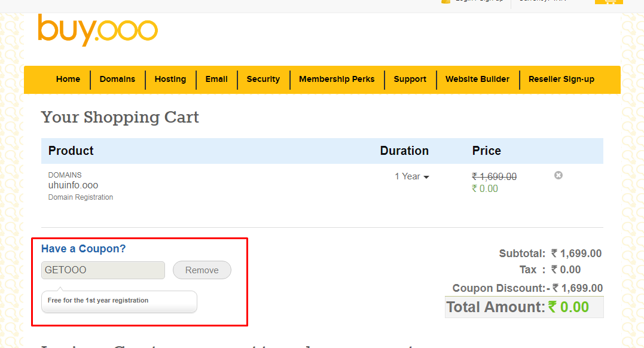Click the Duration column header

[x=404, y=151]
